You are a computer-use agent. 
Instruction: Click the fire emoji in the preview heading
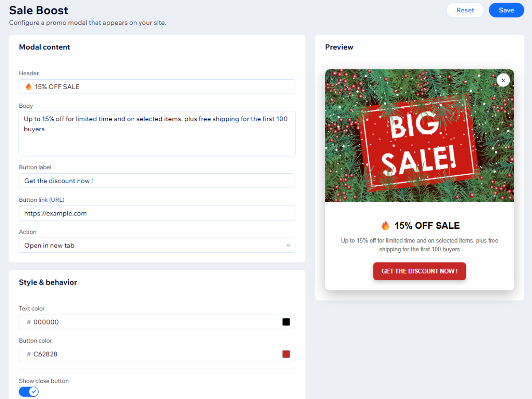pyautogui.click(x=385, y=226)
